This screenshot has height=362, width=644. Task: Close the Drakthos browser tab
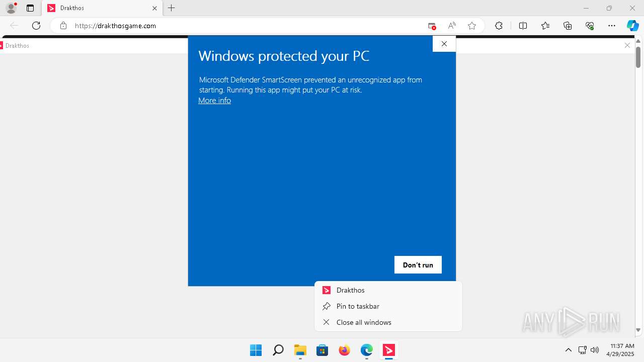(x=155, y=8)
